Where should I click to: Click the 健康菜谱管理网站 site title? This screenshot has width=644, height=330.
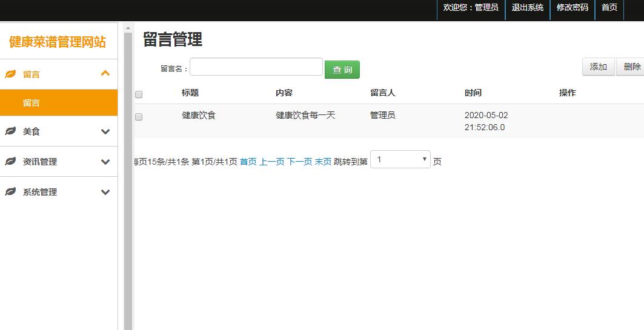pos(58,42)
